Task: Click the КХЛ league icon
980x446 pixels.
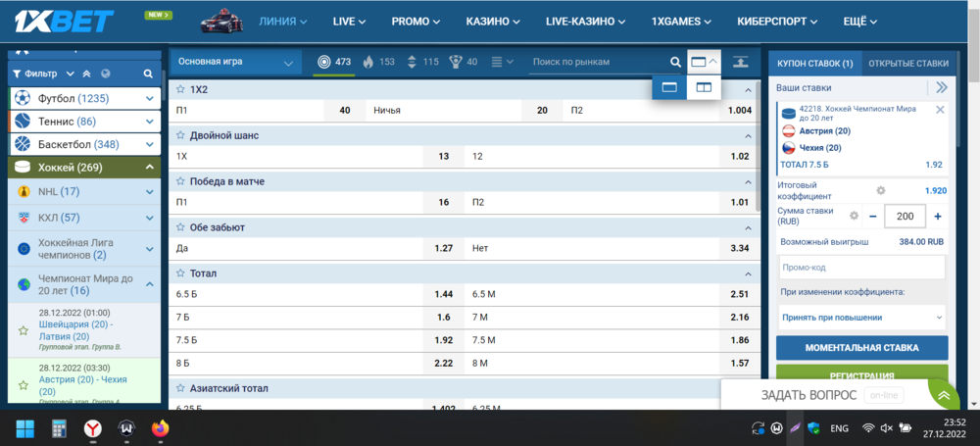Action: pyautogui.click(x=24, y=218)
